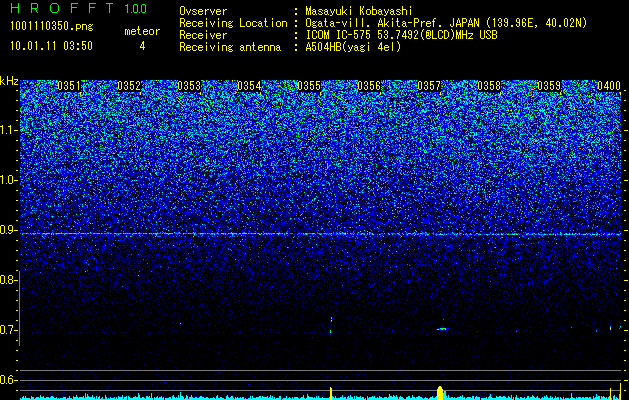
Task: Click the thin yellow spike below 0355
Action: (331, 393)
